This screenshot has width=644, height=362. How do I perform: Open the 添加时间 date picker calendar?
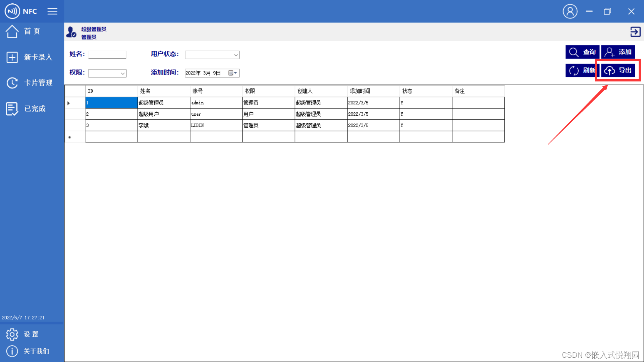(x=232, y=73)
